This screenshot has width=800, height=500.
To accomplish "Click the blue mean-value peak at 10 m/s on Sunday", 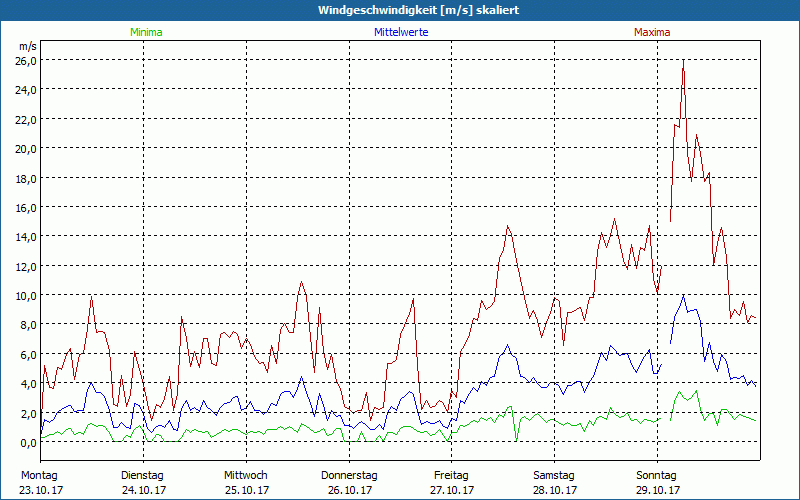I will [x=683, y=295].
